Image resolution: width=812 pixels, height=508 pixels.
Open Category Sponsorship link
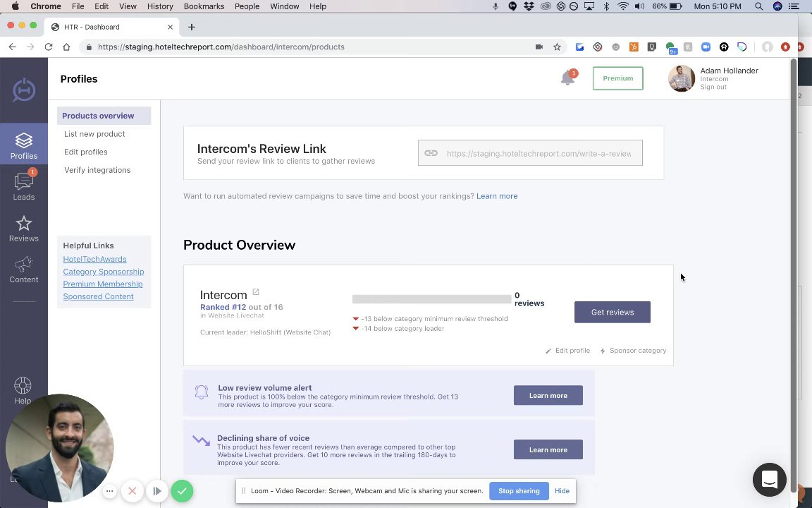(x=104, y=272)
